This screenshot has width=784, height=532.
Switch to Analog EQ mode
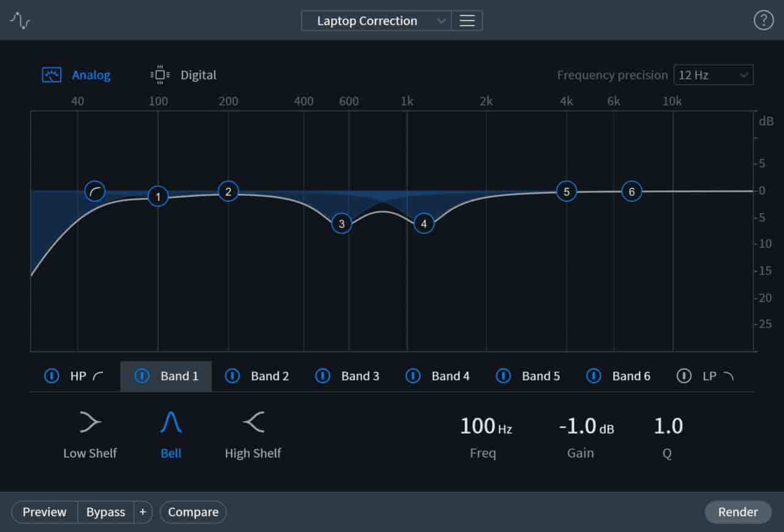coord(77,75)
